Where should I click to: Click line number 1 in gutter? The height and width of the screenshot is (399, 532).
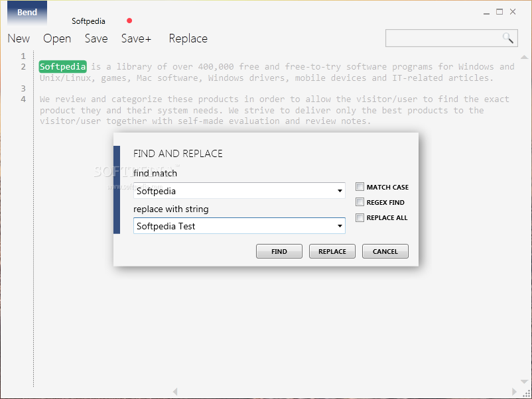(x=23, y=56)
